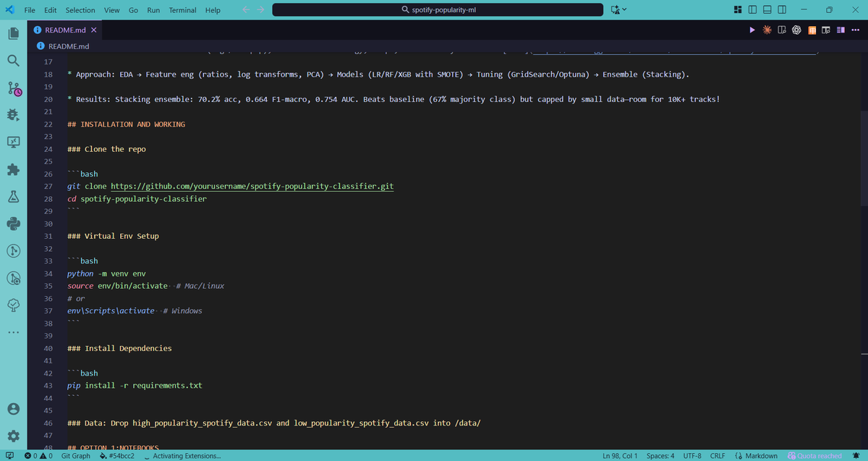This screenshot has height=461, width=868.
Task: Close the README.md tab
Action: coord(94,30)
